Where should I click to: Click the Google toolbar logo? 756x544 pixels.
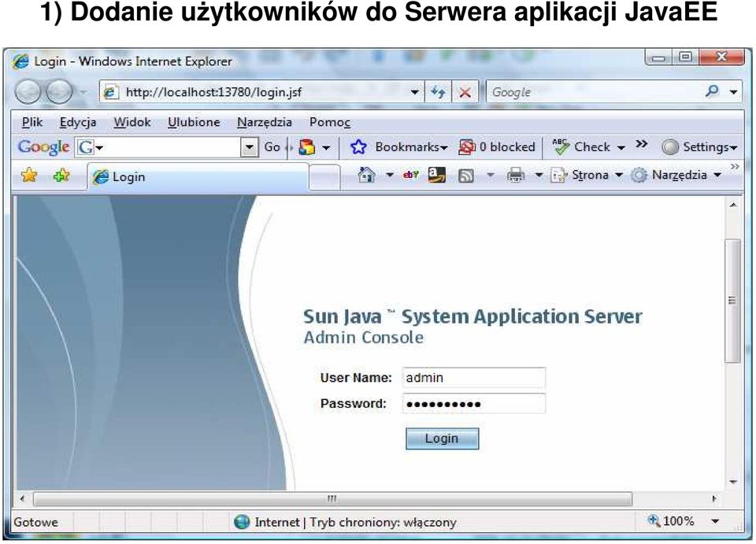click(x=43, y=147)
